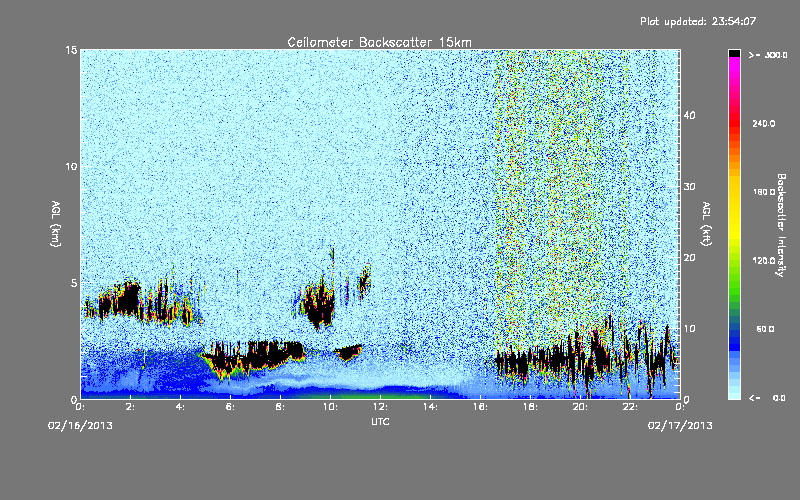Click the 10 kft tick label
The image size is (800, 500).
[689, 328]
